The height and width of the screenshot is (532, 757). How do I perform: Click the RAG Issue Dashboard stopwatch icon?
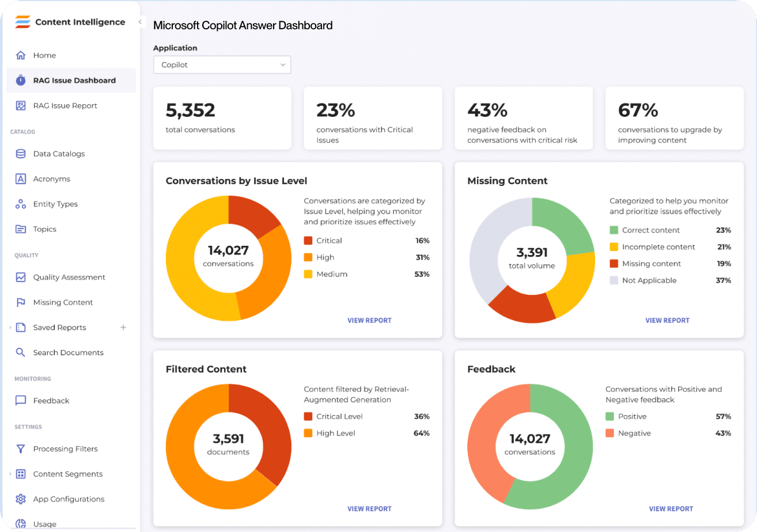21,81
